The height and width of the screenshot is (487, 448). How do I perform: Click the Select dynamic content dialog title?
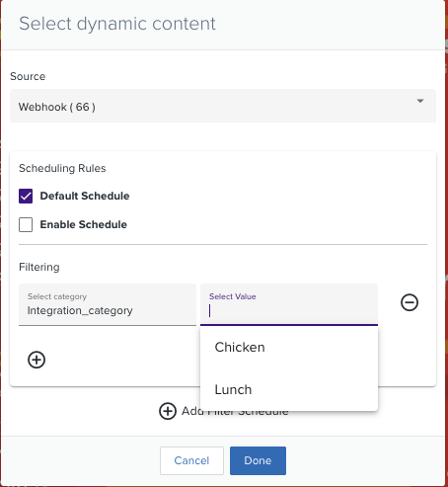point(117,24)
